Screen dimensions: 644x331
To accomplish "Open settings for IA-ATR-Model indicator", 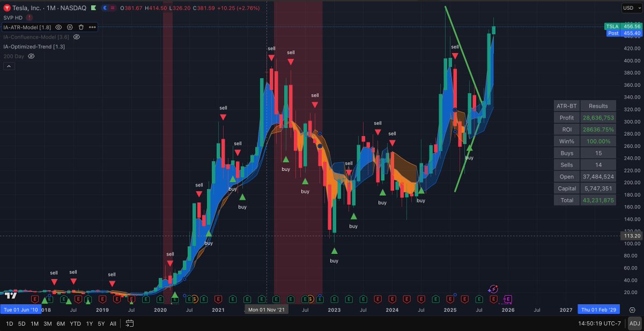I will 70,27.
